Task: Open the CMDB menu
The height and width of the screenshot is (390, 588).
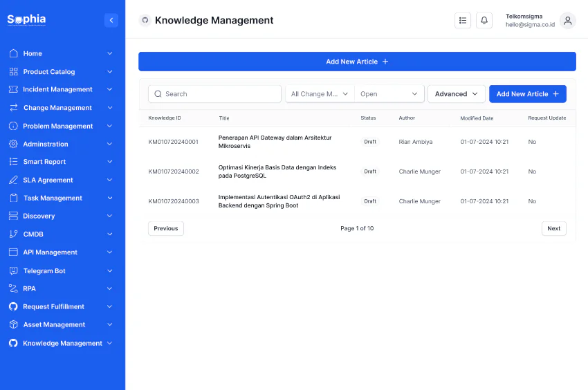Action: tap(61, 234)
